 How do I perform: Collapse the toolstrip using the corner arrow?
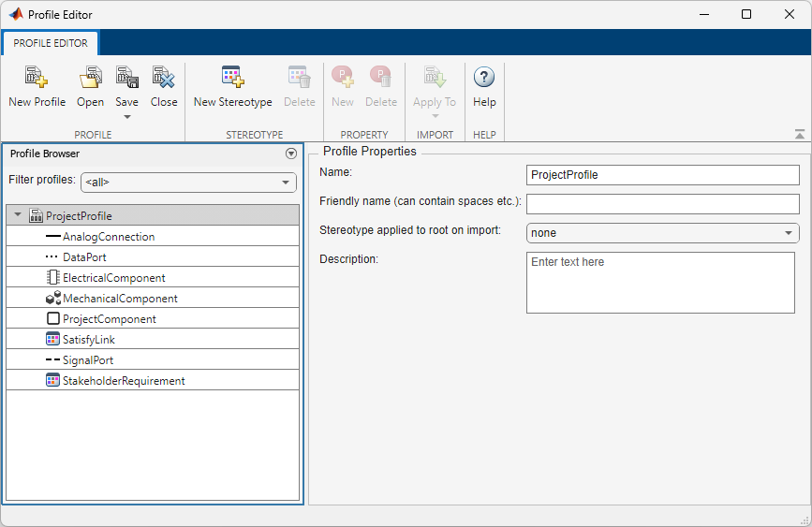pos(799,135)
